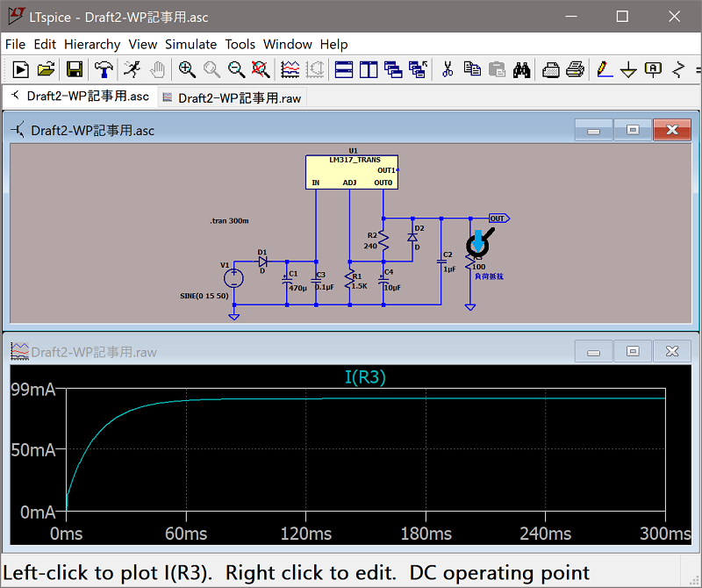Click the .tran 300m simulation directive
Screen dimensions: 702x588
pyautogui.click(x=229, y=221)
